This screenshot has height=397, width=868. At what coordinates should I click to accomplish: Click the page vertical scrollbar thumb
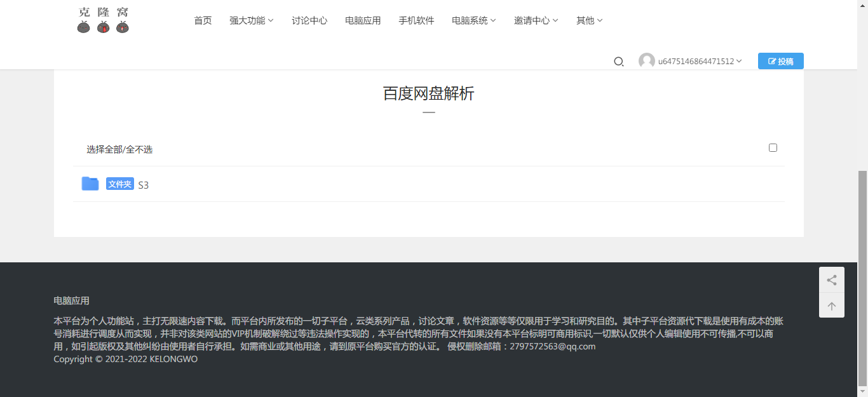coord(862,278)
